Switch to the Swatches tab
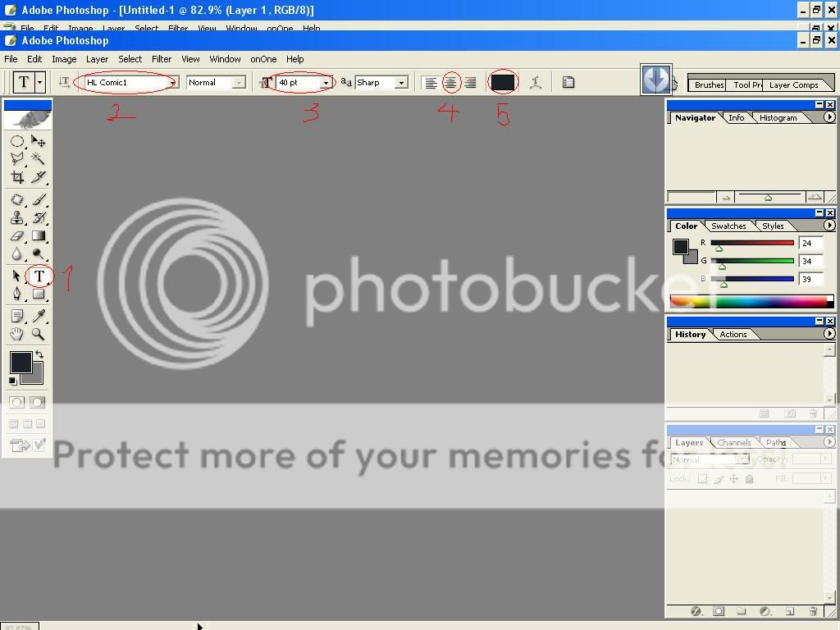This screenshot has height=630, width=840. pos(728,226)
